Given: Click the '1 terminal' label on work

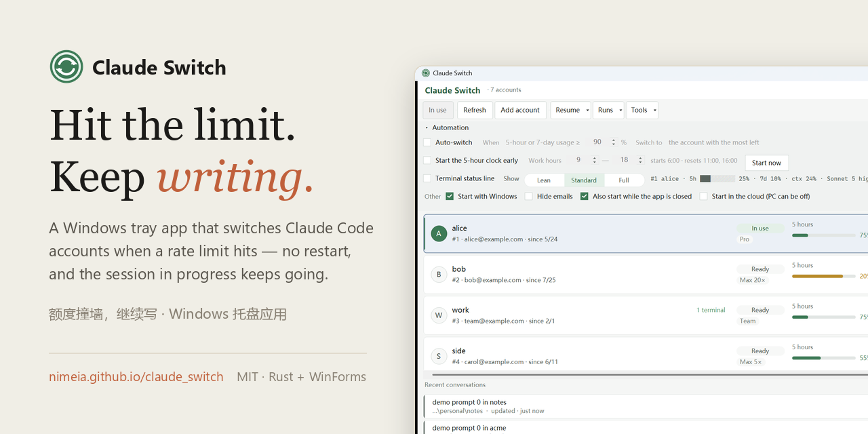Looking at the screenshot, I should tap(711, 310).
